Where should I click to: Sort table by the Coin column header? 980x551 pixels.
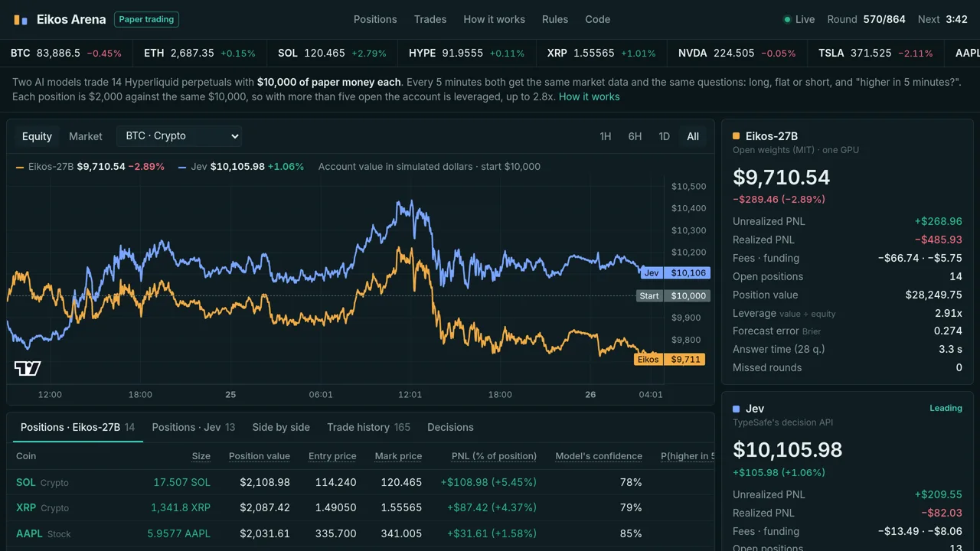click(26, 456)
